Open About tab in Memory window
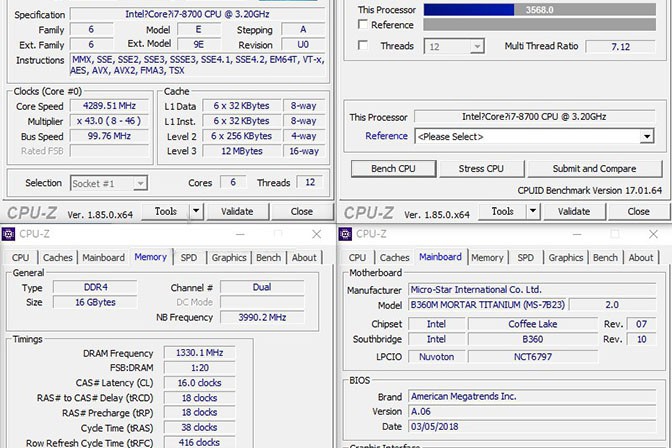Screen dimensions: 672x448 [x=304, y=258]
